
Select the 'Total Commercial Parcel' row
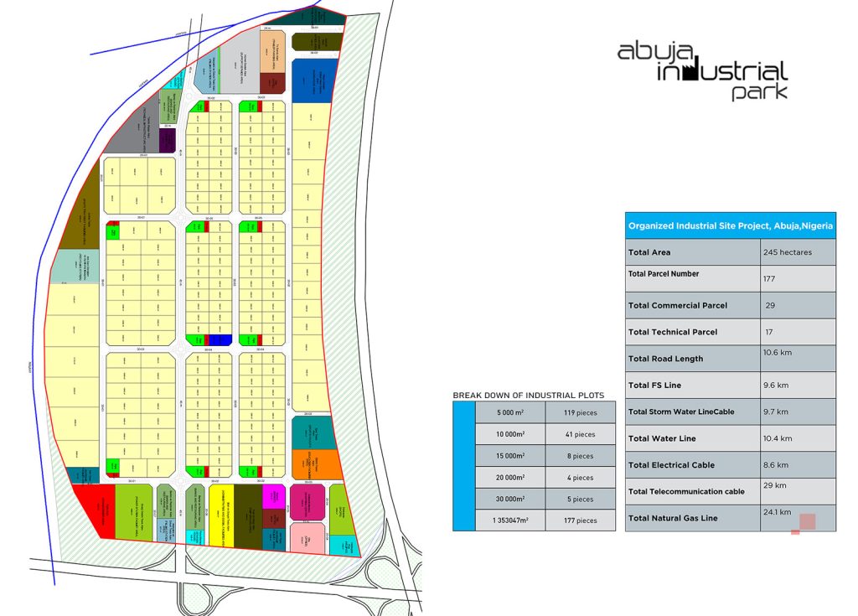point(678,305)
